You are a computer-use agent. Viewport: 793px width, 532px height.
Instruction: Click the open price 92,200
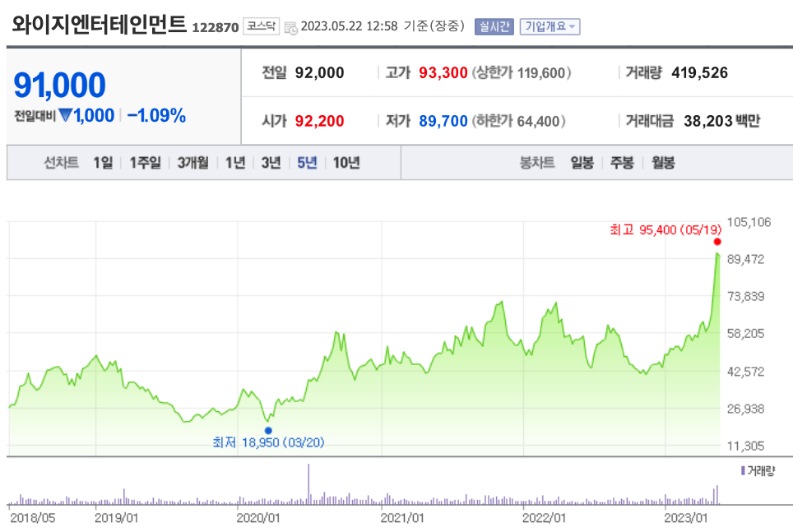320,122
